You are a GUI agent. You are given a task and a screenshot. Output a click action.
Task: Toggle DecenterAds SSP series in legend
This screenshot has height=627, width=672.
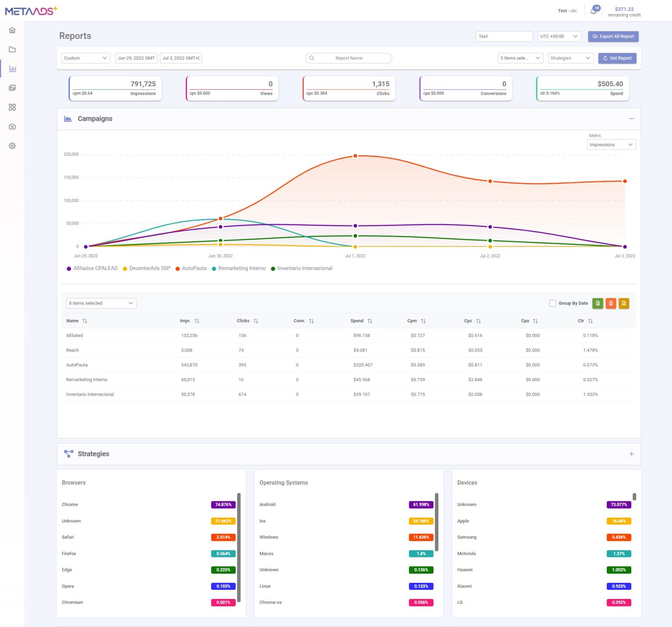pyautogui.click(x=147, y=269)
